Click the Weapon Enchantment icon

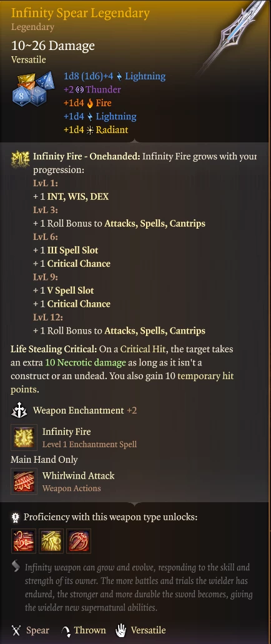pyautogui.click(x=19, y=410)
